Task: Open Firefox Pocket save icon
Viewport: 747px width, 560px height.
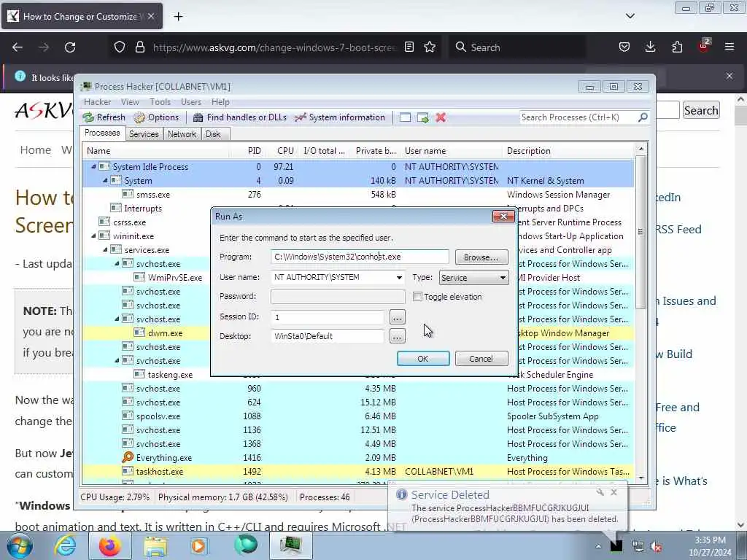Action: tap(624, 47)
